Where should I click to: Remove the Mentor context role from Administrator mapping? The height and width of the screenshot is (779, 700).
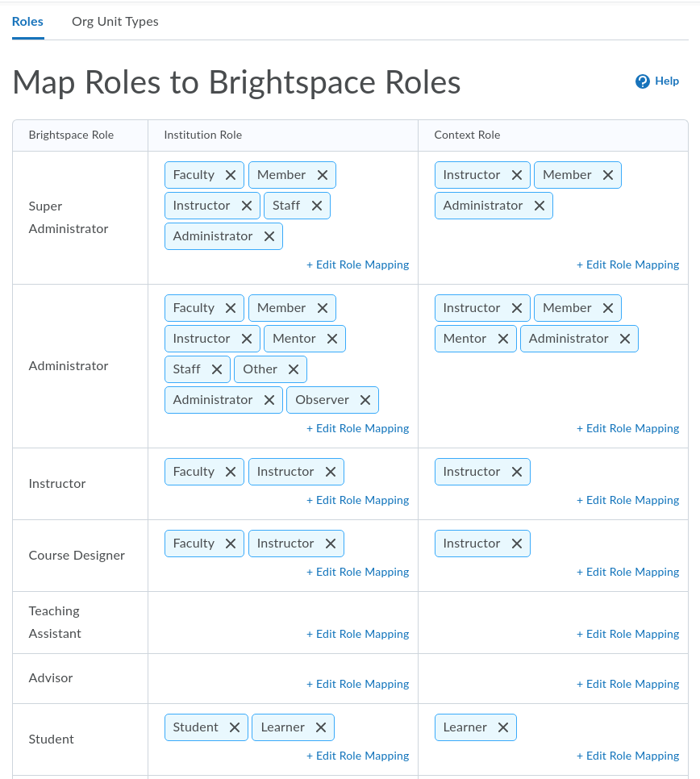(x=503, y=338)
